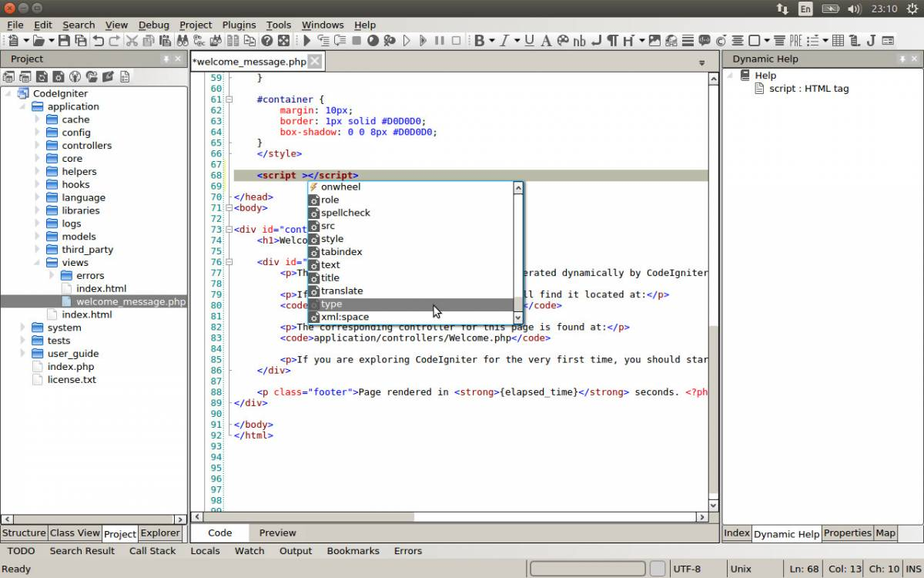
Task: Switch to the Preview tab
Action: (277, 533)
